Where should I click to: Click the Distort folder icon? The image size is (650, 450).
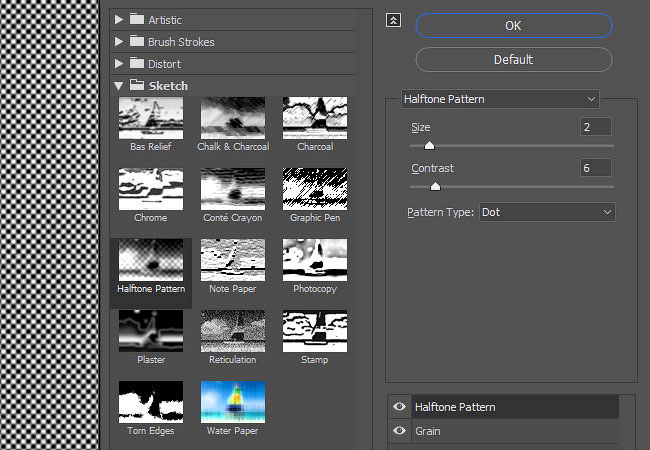(x=137, y=63)
